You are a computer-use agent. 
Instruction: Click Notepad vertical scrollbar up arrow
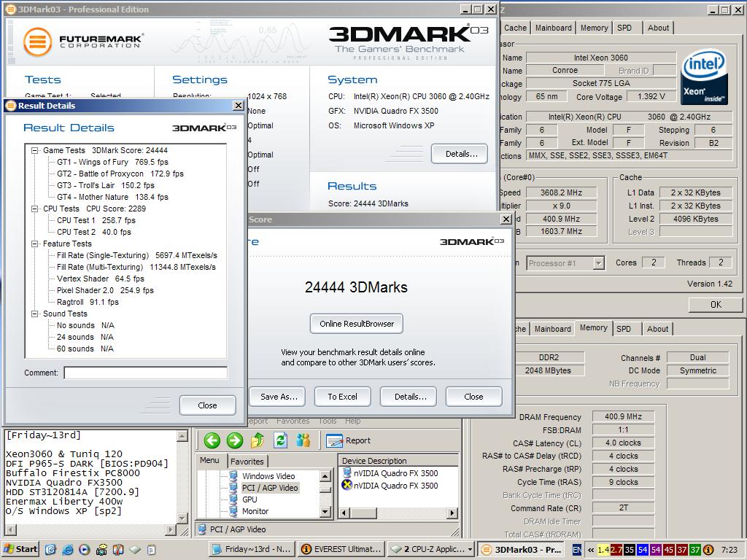tap(182, 435)
